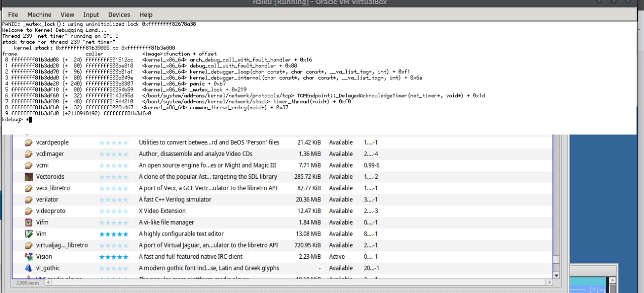Screen dimensions: 644x293
Task: Click Vim's five-star rating
Action: coord(114,234)
